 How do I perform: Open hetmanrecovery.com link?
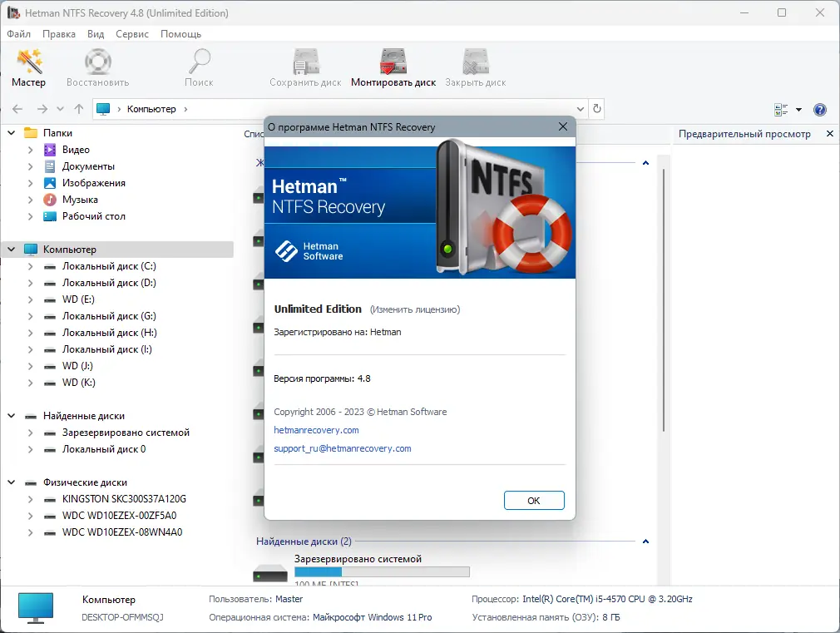point(316,430)
